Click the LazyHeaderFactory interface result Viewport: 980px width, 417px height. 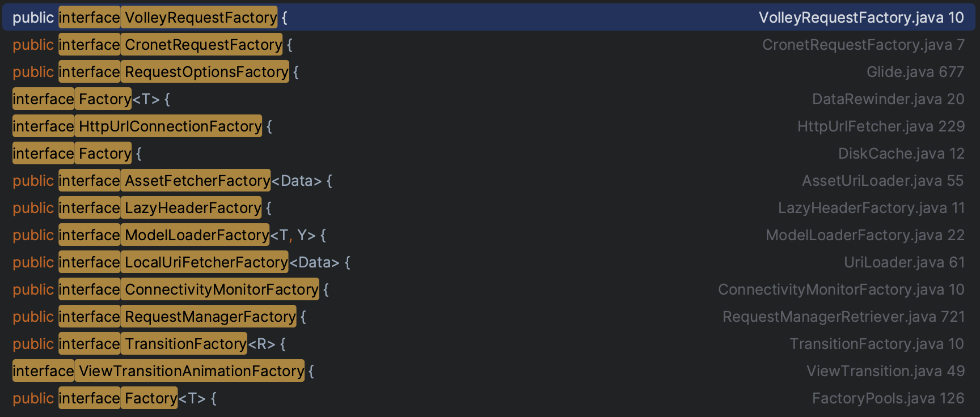click(193, 208)
